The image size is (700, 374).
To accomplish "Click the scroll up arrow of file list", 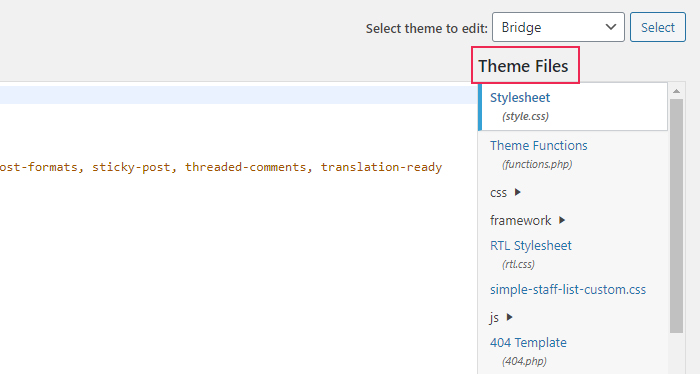I will [x=676, y=91].
